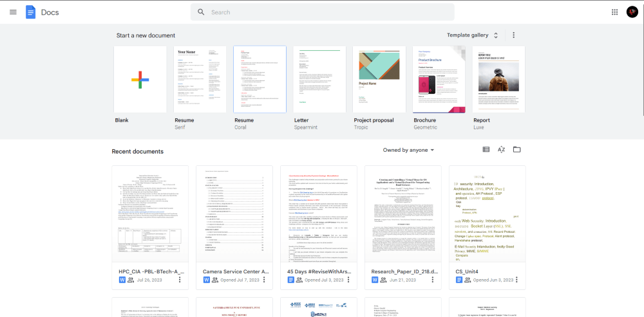This screenshot has width=644, height=317.
Task: Open the account profile avatar
Action: pyautogui.click(x=632, y=12)
